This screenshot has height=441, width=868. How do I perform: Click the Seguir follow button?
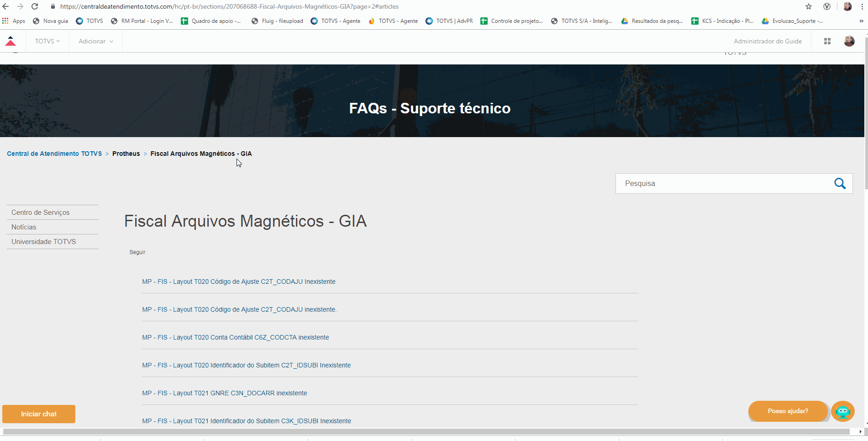pyautogui.click(x=137, y=252)
